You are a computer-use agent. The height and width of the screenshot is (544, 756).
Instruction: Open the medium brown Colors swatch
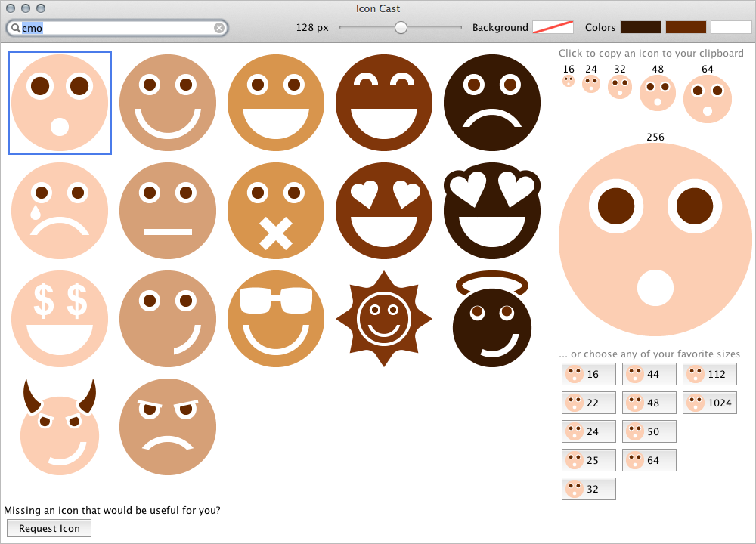pos(686,27)
